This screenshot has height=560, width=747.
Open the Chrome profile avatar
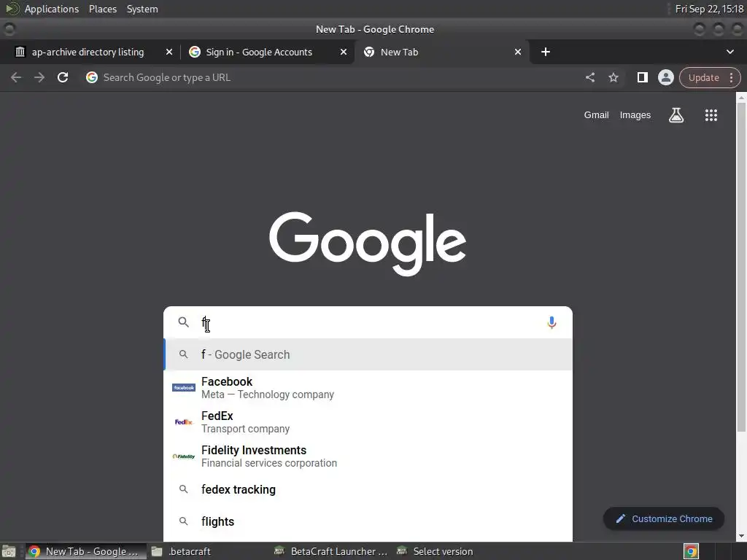pos(665,77)
